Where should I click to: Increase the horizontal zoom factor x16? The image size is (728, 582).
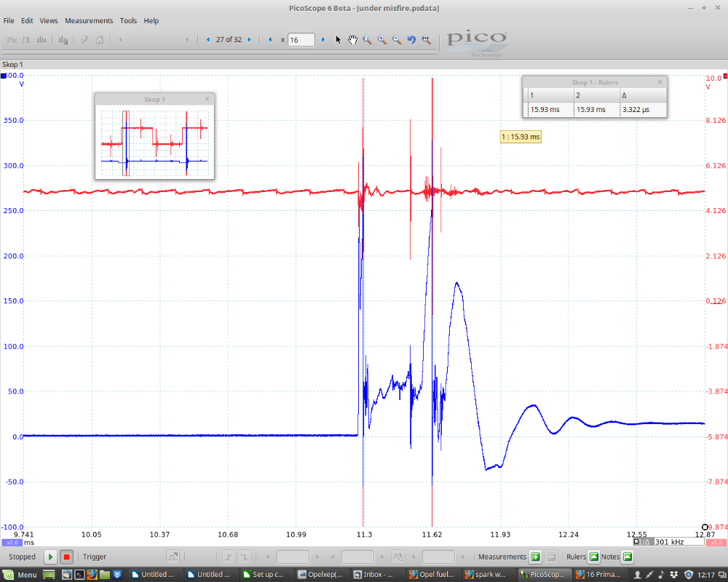[323, 39]
